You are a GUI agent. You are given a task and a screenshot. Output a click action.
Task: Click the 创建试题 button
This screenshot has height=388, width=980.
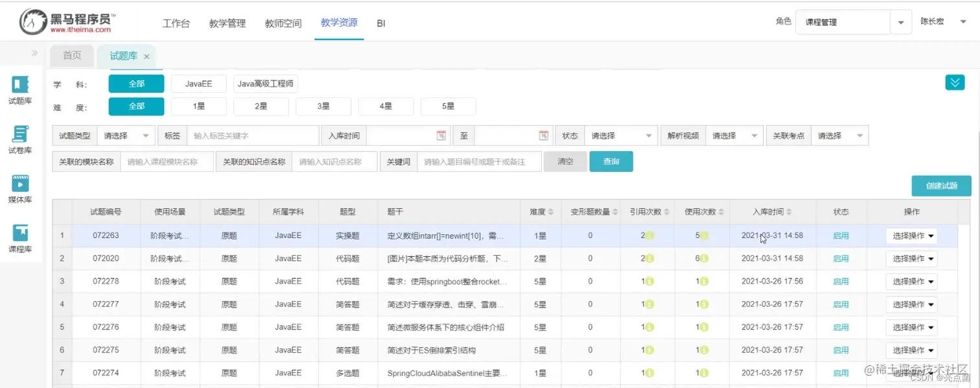point(941,186)
